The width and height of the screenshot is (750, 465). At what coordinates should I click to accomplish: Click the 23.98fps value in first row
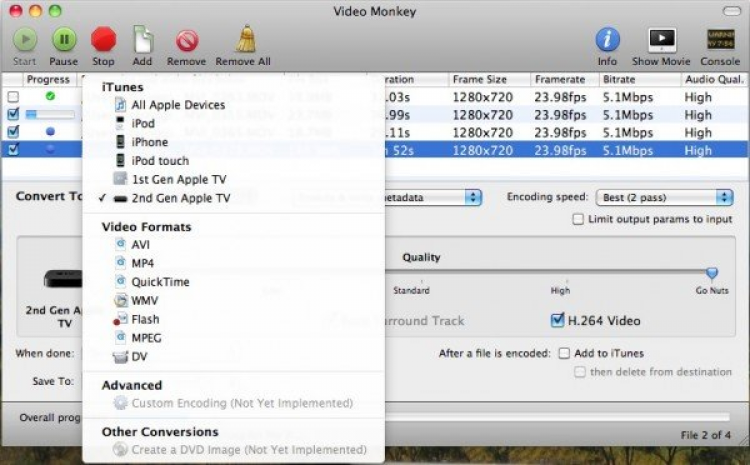click(560, 97)
